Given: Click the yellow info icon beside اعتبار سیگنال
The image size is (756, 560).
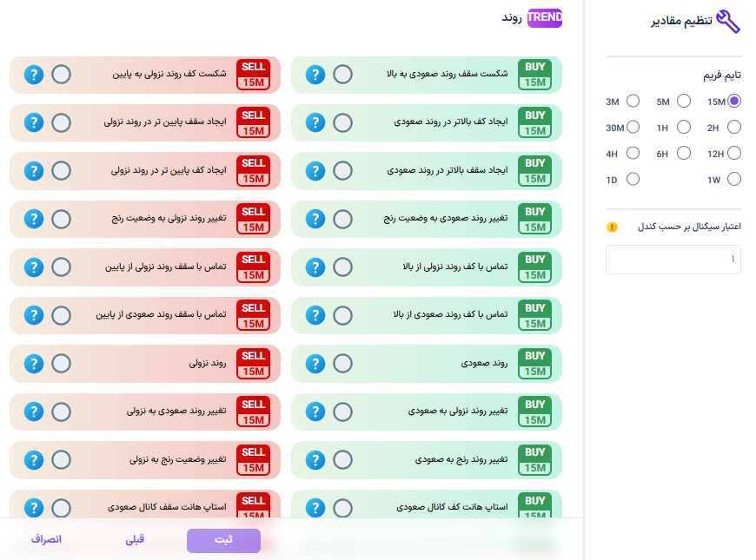Looking at the screenshot, I should click(x=612, y=227).
